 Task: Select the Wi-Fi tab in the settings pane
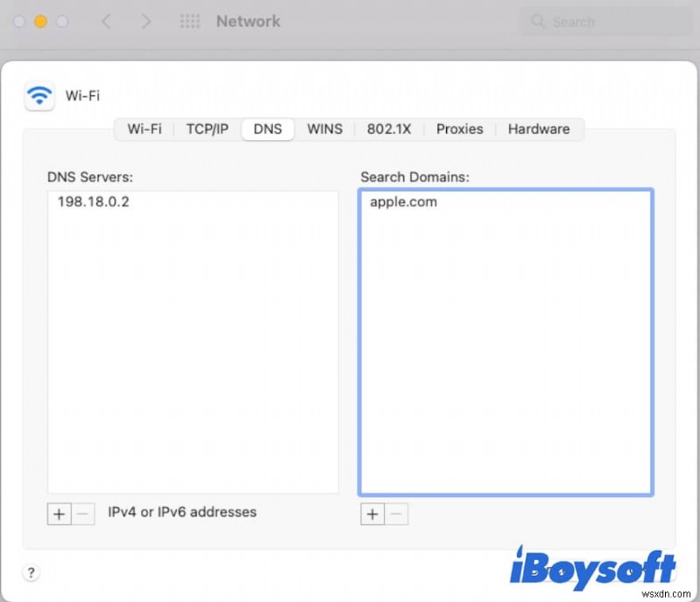click(x=144, y=129)
